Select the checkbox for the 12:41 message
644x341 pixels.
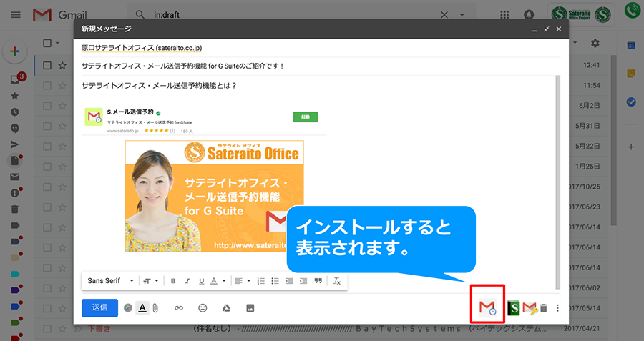pos(47,65)
